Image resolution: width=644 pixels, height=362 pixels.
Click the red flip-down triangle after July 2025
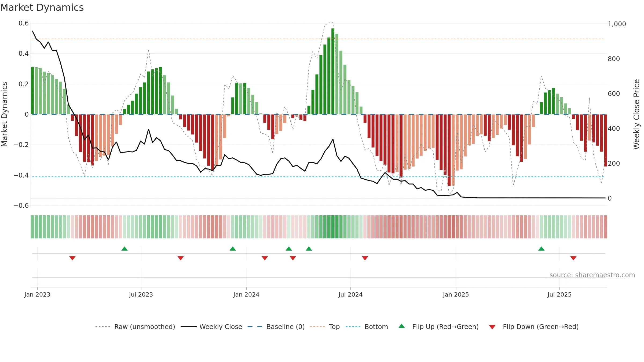(x=573, y=258)
